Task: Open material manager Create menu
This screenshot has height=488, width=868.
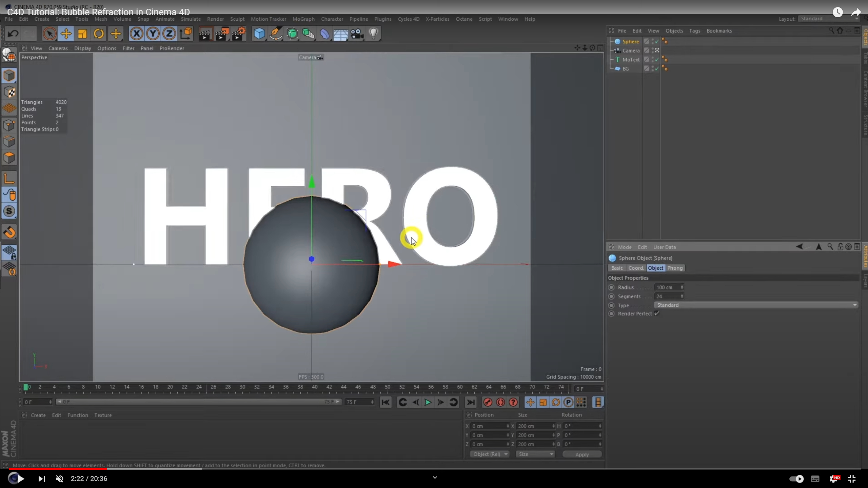Action: pos(38,415)
